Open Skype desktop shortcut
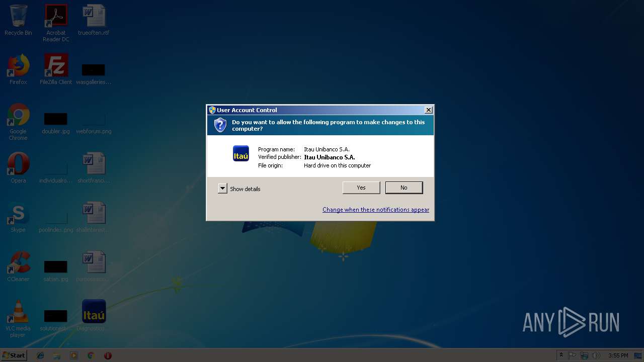 (x=18, y=217)
